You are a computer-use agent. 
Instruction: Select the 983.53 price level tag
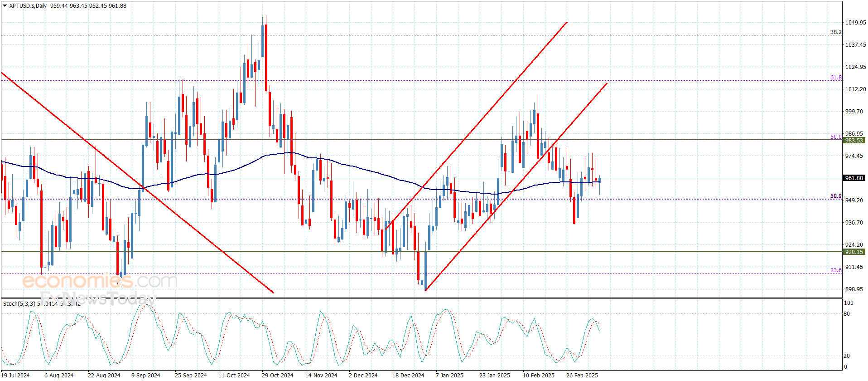(x=854, y=141)
